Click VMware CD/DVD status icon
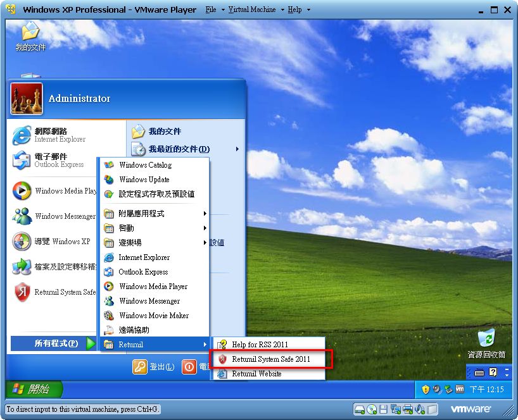518x420 pixels. pyautogui.click(x=372, y=409)
